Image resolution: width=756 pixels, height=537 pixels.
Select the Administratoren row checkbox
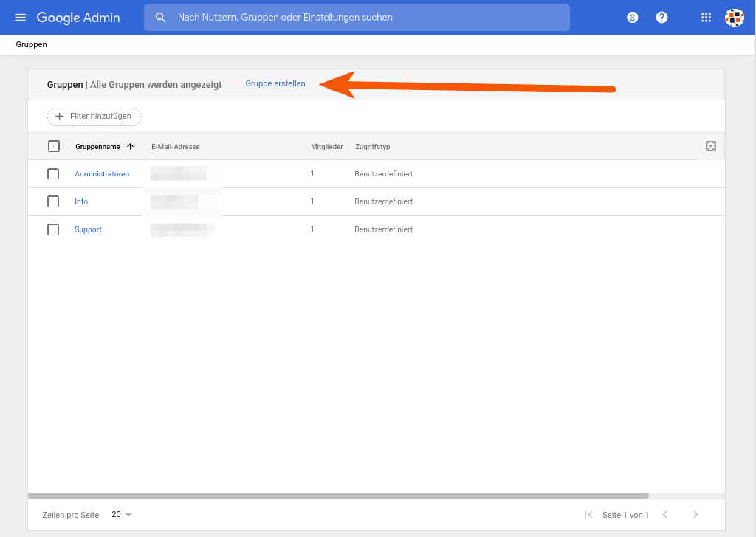pos(53,173)
